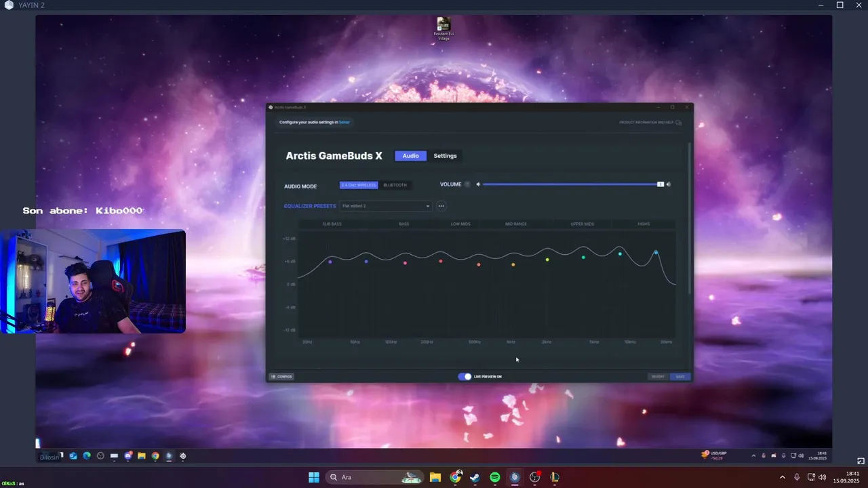This screenshot has width=868, height=488.
Task: Click the microphone tray icon
Action: point(797,477)
